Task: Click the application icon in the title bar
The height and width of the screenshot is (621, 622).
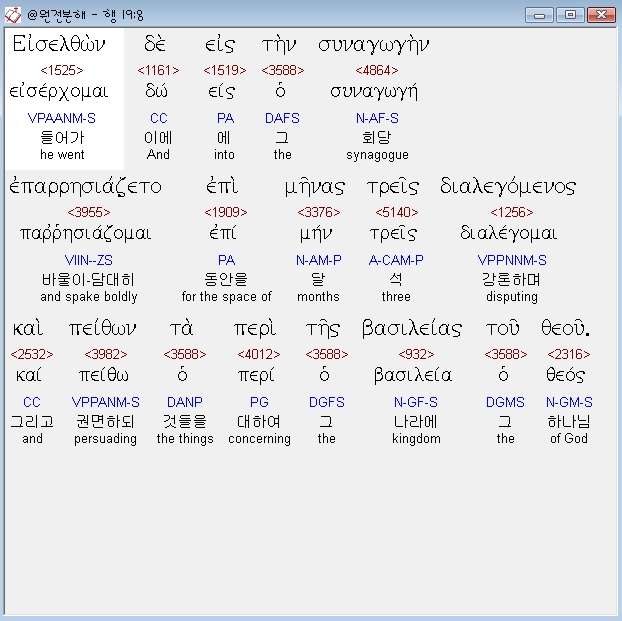Action: (14, 14)
